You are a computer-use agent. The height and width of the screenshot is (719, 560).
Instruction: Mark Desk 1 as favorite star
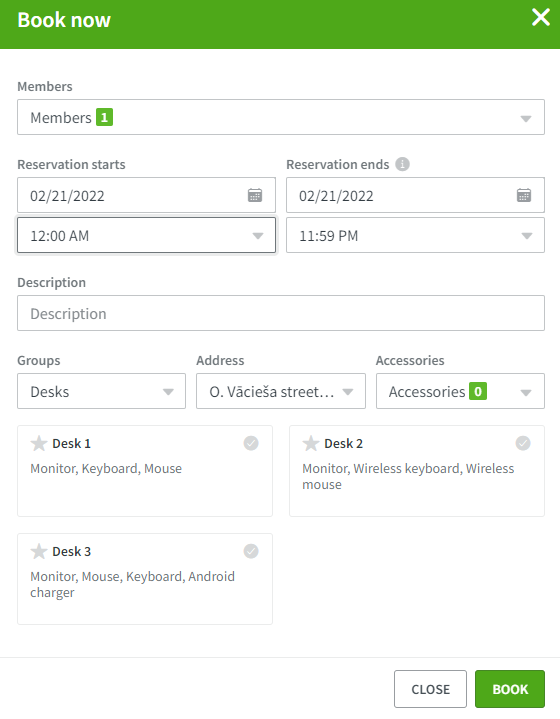[x=39, y=443]
